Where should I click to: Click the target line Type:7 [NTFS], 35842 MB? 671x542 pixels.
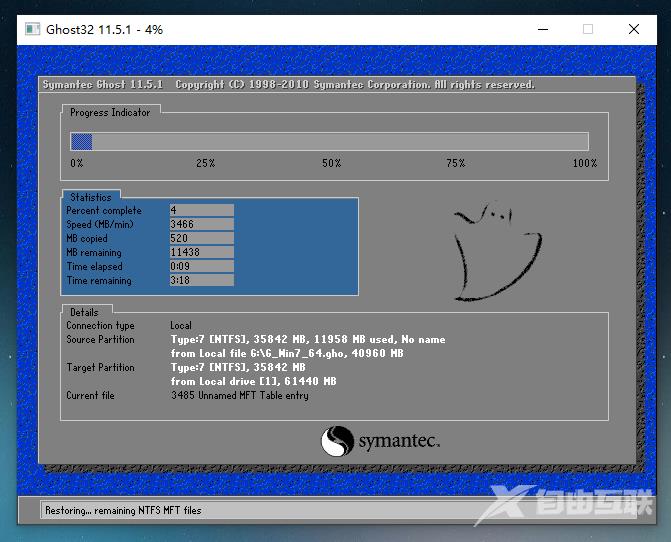click(238, 367)
